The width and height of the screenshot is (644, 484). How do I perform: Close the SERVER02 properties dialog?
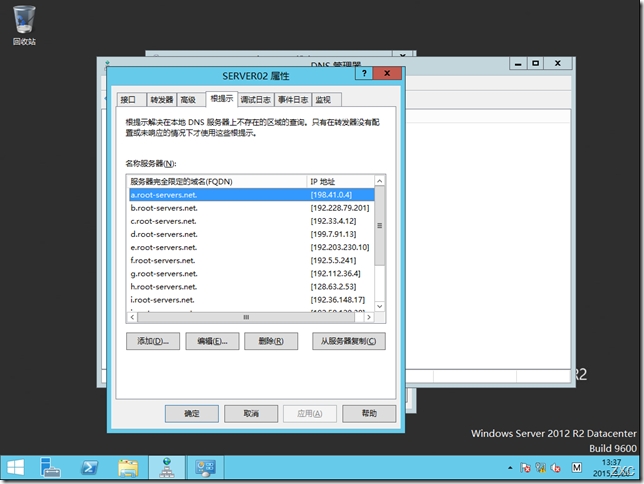(387, 73)
